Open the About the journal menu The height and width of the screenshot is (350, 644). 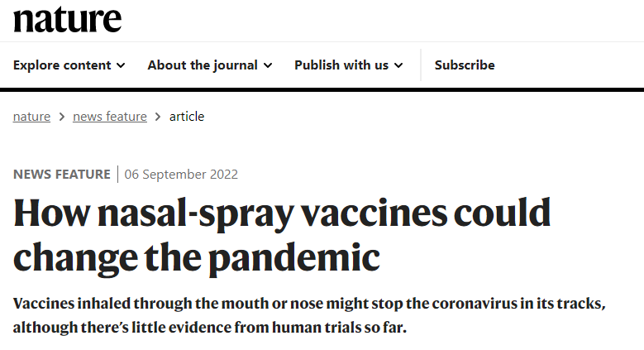(x=210, y=65)
